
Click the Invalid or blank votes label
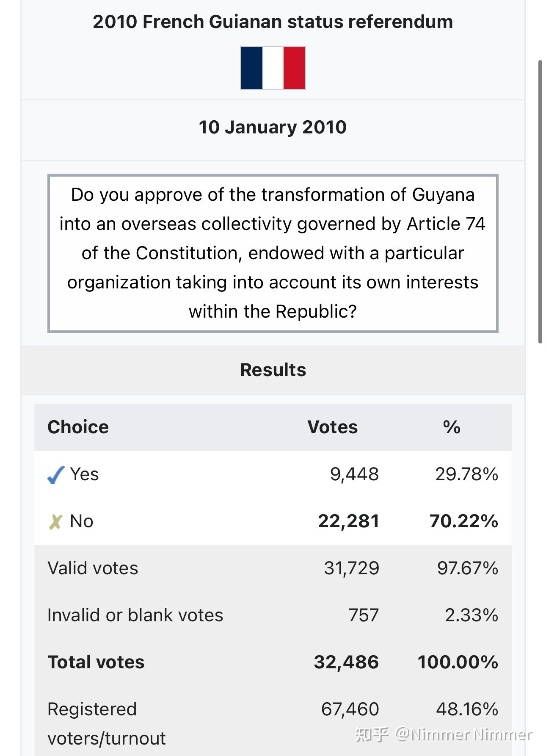(x=135, y=615)
